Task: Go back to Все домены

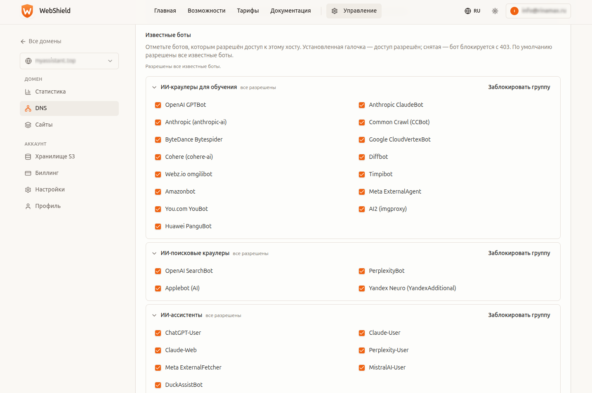Action: click(x=41, y=41)
